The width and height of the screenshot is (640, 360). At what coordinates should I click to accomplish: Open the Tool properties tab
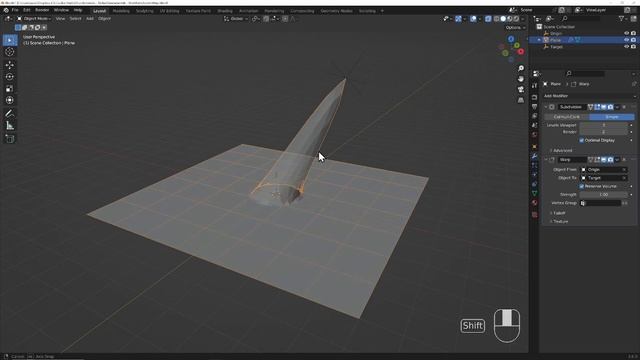[x=535, y=85]
